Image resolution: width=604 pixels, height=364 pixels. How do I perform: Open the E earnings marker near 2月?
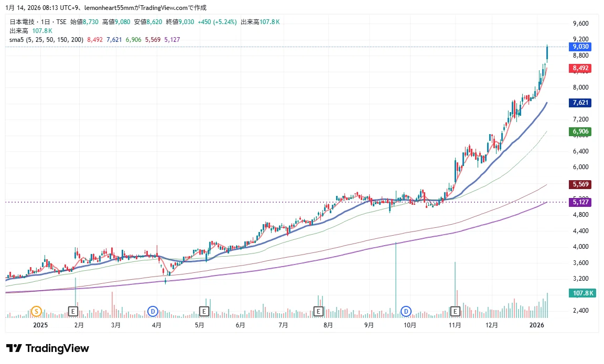[x=73, y=311]
